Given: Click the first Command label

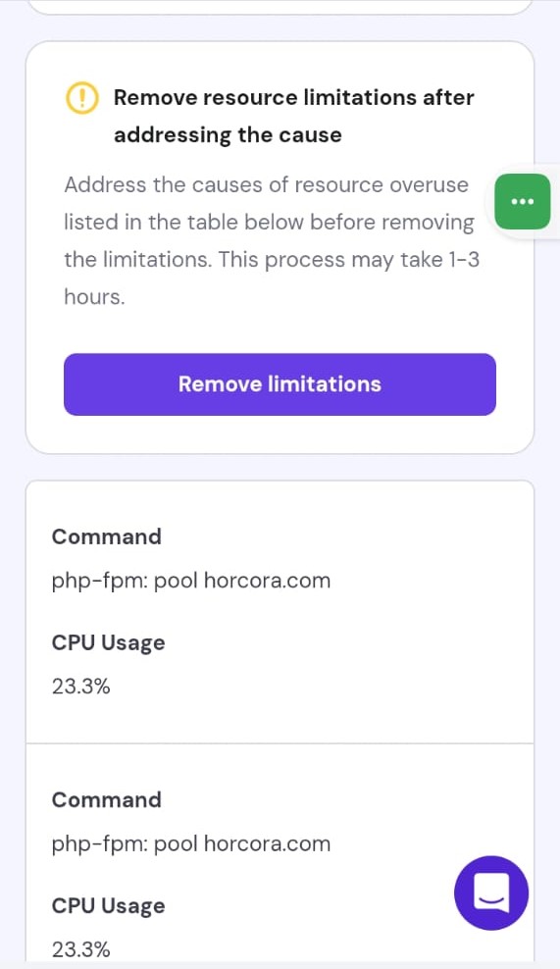Looking at the screenshot, I should click(x=106, y=536).
